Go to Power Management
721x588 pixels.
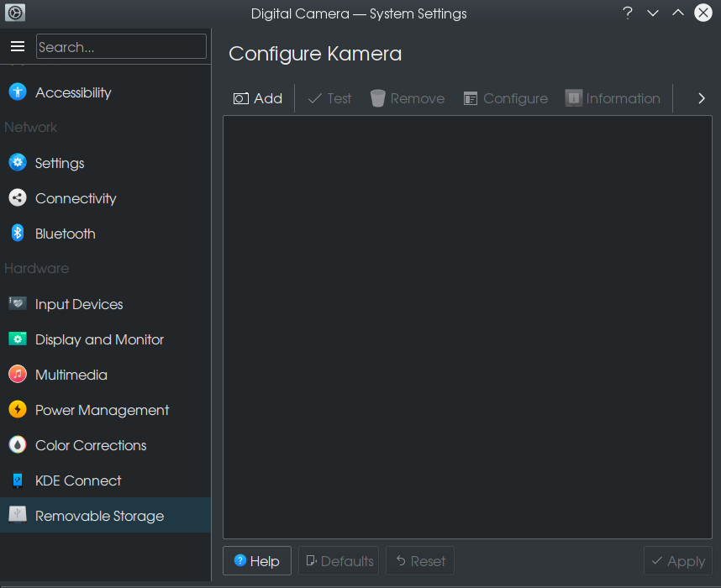105,410
